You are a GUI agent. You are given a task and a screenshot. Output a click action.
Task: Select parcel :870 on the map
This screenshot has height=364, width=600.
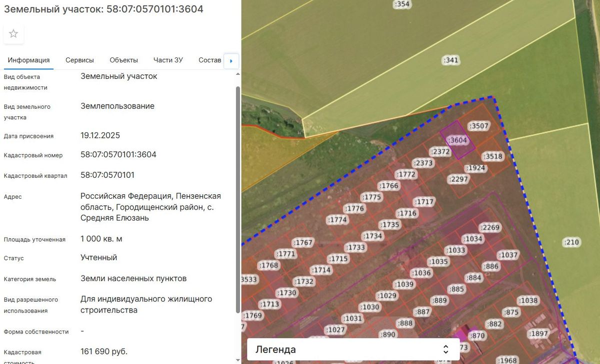click(x=477, y=336)
